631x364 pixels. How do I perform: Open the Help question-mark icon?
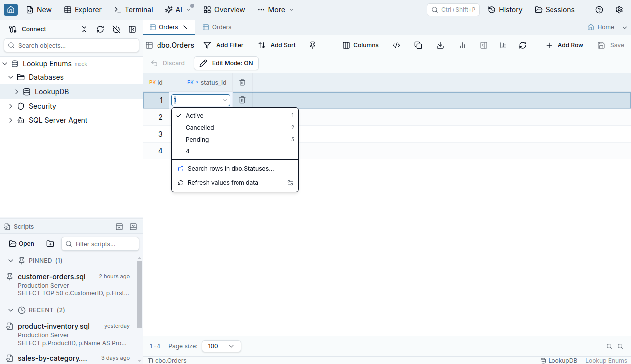pyautogui.click(x=599, y=10)
